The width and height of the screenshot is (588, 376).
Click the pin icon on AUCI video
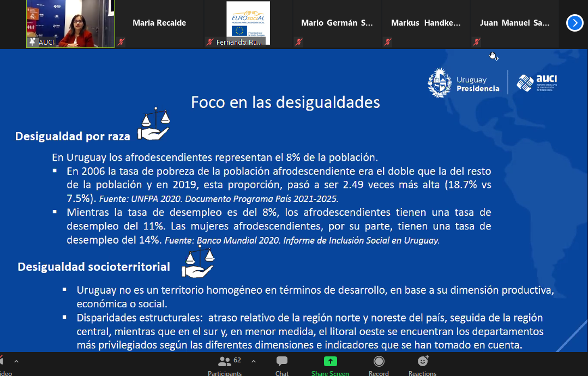click(33, 41)
